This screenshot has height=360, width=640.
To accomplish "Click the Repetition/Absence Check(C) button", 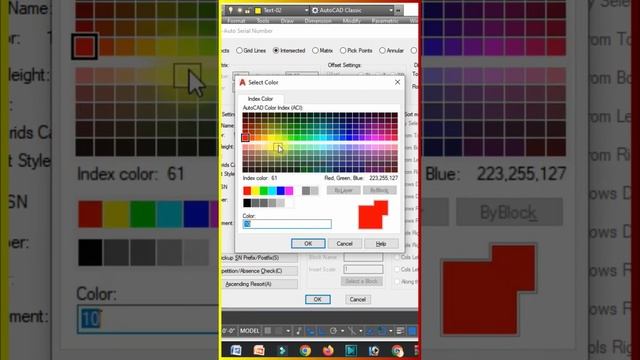I will coord(260,271).
